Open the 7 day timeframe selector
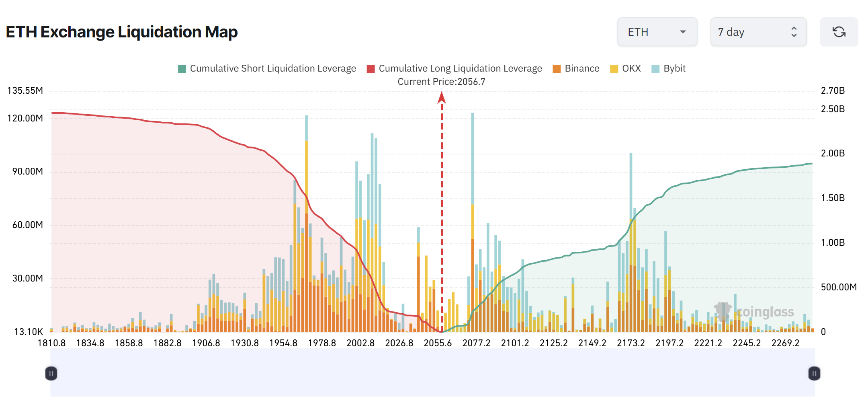868x411 pixels. tap(759, 32)
